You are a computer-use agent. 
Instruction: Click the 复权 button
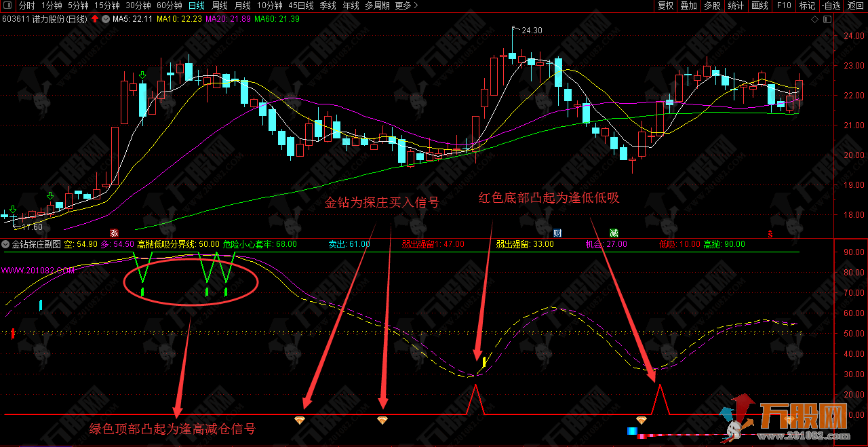pyautogui.click(x=666, y=5)
